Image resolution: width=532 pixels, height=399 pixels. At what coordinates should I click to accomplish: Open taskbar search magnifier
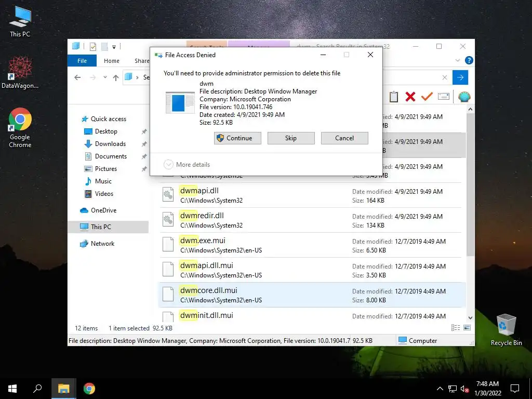pos(37,389)
